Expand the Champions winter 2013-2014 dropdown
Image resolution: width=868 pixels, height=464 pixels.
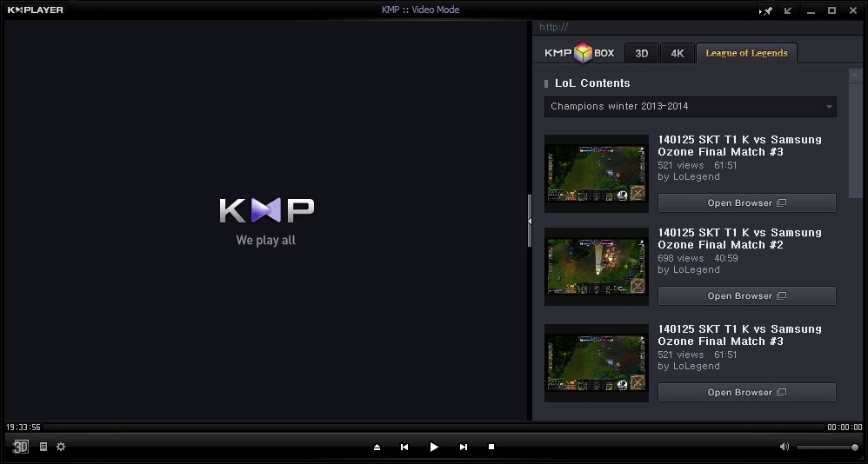(691, 107)
